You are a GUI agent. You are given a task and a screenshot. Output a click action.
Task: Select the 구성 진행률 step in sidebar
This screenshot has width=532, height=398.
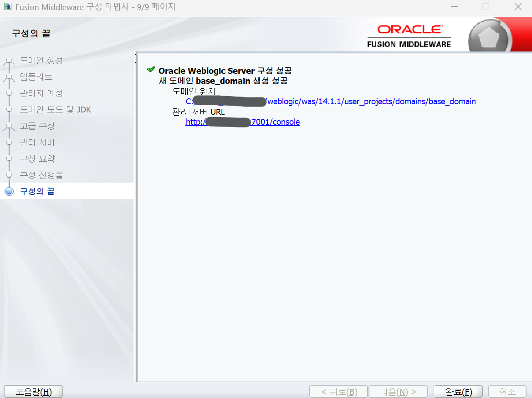coord(41,175)
